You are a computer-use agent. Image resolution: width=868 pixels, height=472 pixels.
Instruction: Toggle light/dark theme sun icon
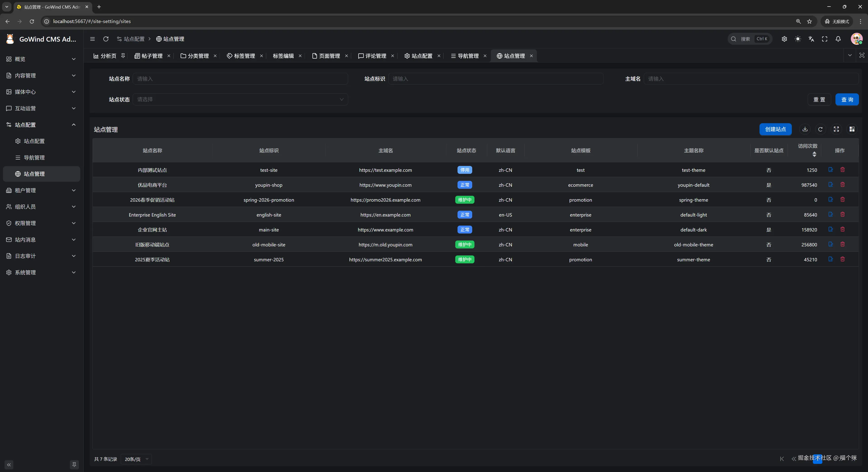click(797, 39)
